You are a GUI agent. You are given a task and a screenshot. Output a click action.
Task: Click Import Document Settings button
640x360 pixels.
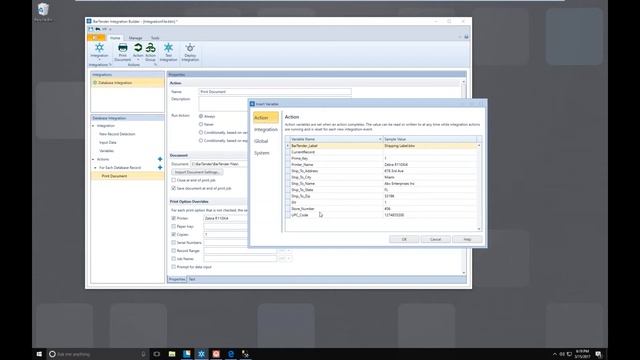197,172
